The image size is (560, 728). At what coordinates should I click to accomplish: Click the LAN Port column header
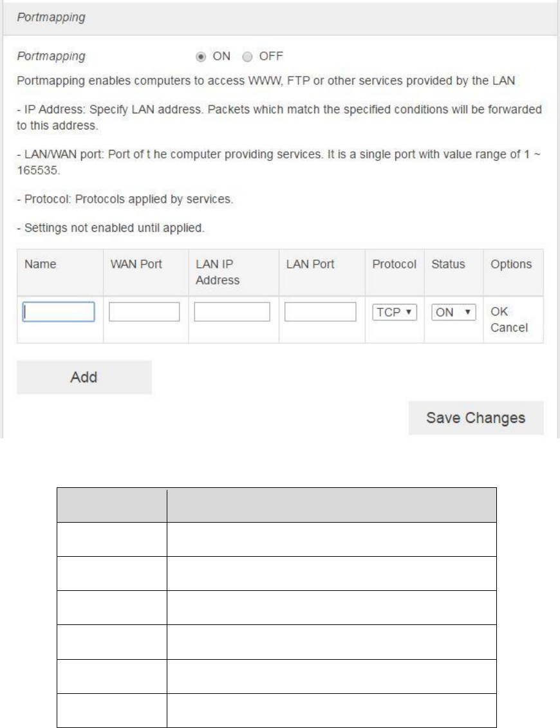(x=305, y=265)
